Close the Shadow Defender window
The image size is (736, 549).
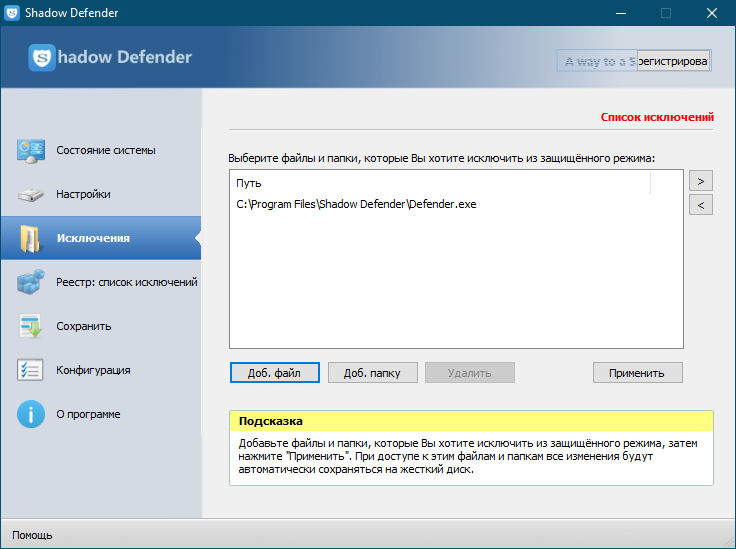tap(712, 13)
